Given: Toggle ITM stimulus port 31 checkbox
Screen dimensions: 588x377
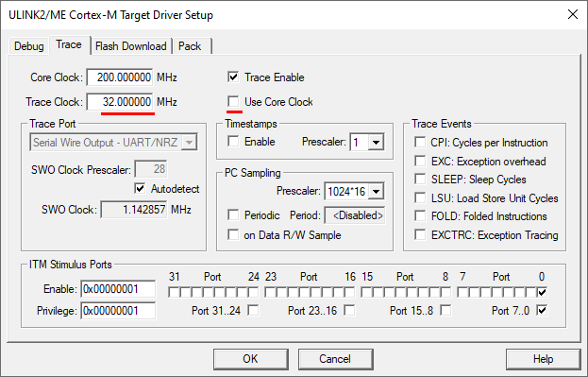Looking at the screenshot, I should click(174, 292).
